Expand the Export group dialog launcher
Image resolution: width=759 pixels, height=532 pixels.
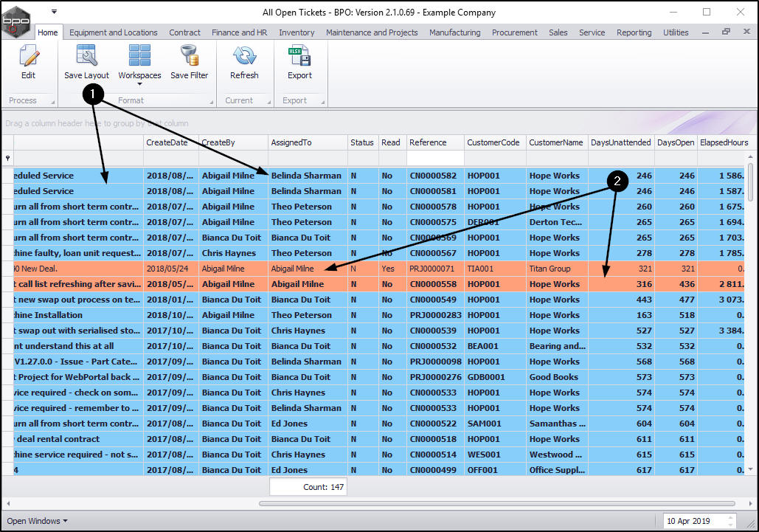(322, 102)
